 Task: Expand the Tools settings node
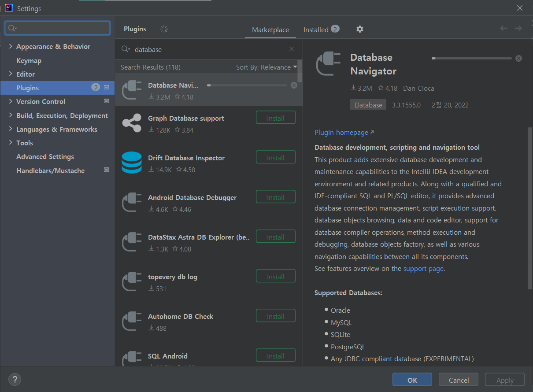tap(11, 143)
